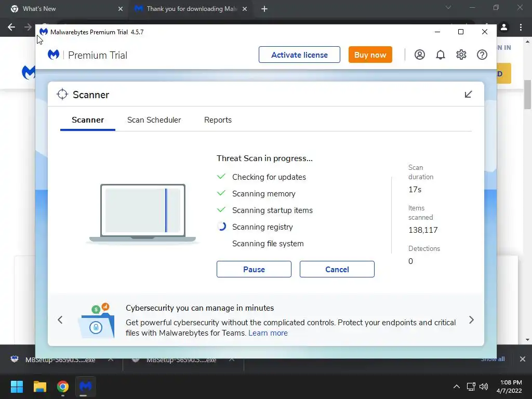The width and height of the screenshot is (532, 399).
Task: Open the clock showing 1:08 PM
Action: (x=509, y=387)
